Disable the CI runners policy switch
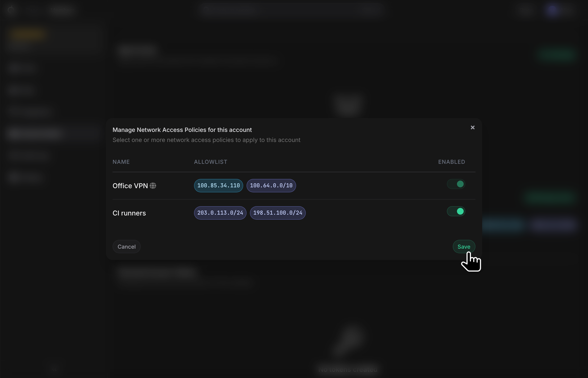The image size is (588, 378). click(x=456, y=211)
